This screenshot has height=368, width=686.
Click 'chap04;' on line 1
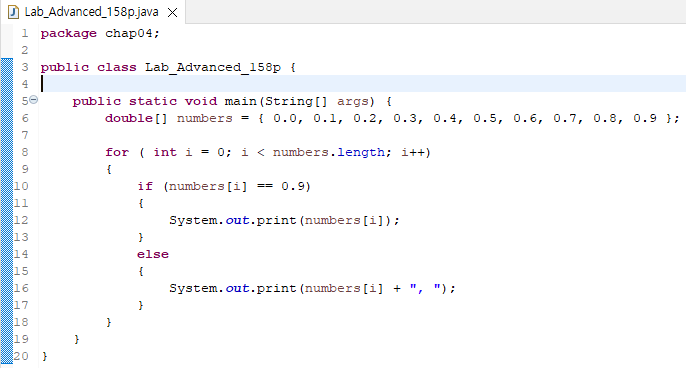133,33
